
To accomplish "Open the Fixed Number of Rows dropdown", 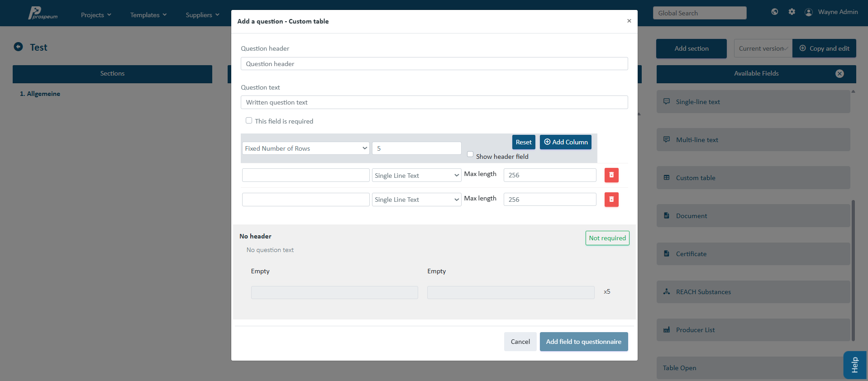I will coord(306,148).
